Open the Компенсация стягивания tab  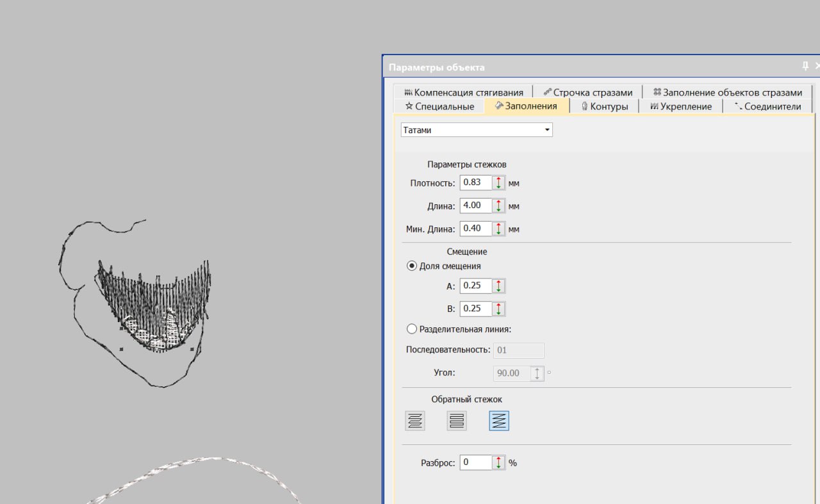464,92
